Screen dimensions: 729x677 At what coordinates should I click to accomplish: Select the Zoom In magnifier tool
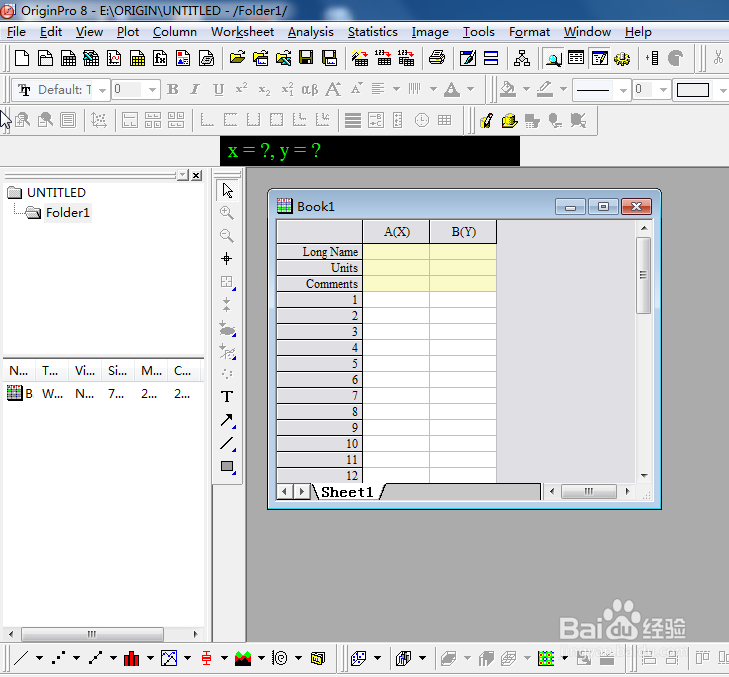pyautogui.click(x=227, y=213)
